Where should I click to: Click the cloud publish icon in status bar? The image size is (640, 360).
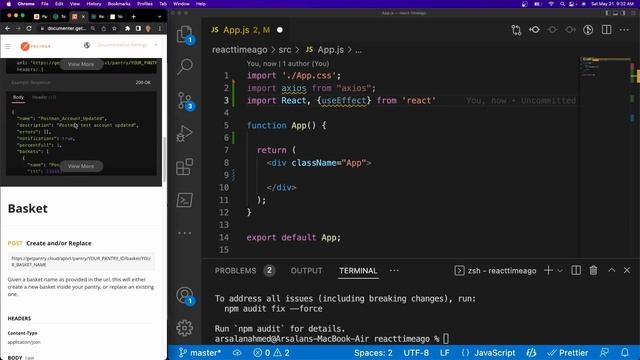click(237, 353)
